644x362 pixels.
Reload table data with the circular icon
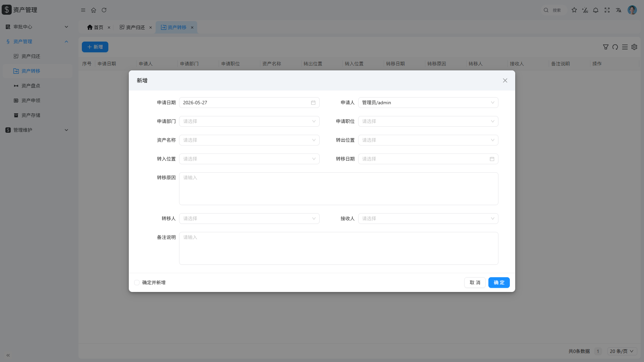(615, 47)
